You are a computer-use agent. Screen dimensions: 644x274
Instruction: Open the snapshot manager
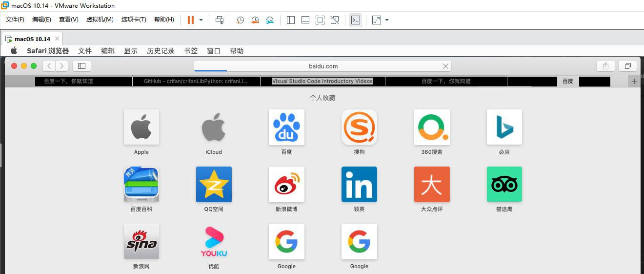(270, 20)
